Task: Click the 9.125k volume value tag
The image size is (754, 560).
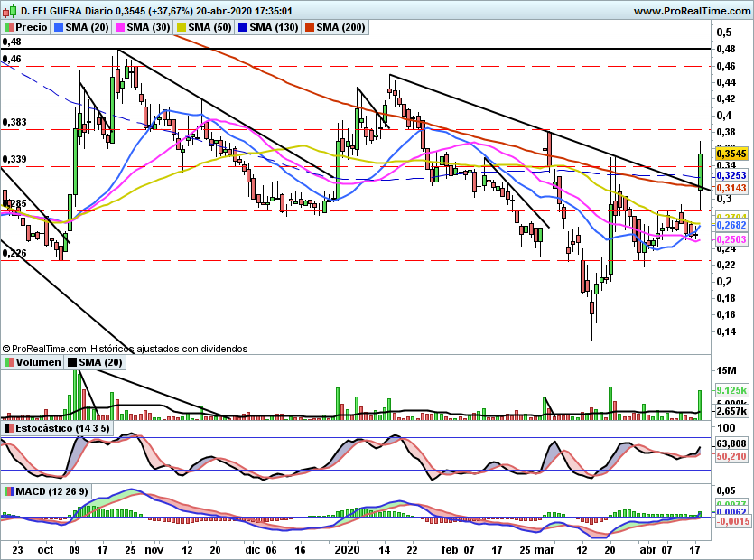Action: click(731, 390)
